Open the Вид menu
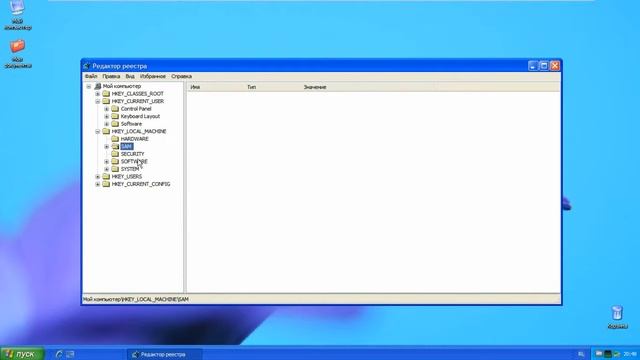The height and width of the screenshot is (360, 640). click(x=130, y=76)
